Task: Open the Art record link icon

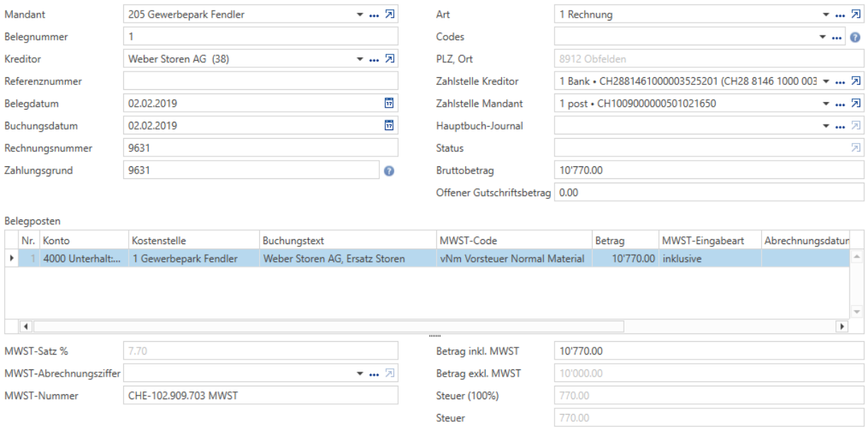Action: [x=856, y=14]
